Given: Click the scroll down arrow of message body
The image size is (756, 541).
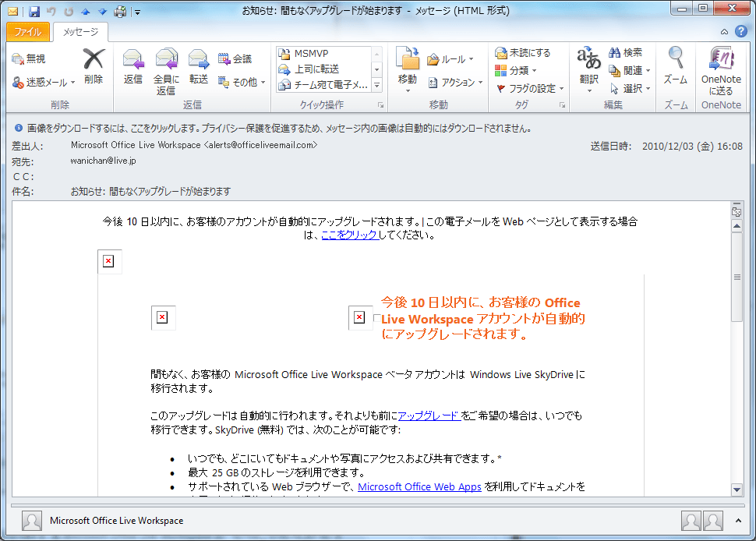Looking at the screenshot, I should coord(737,490).
